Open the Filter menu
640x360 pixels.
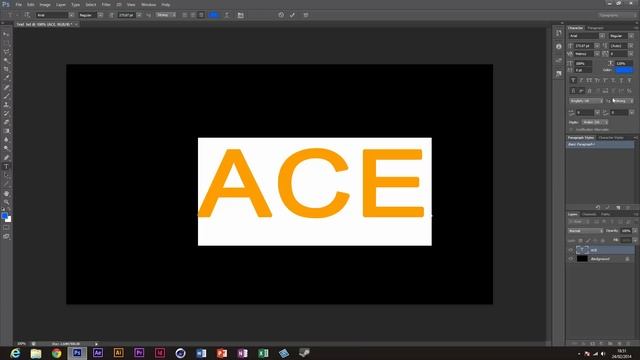[x=106, y=4]
